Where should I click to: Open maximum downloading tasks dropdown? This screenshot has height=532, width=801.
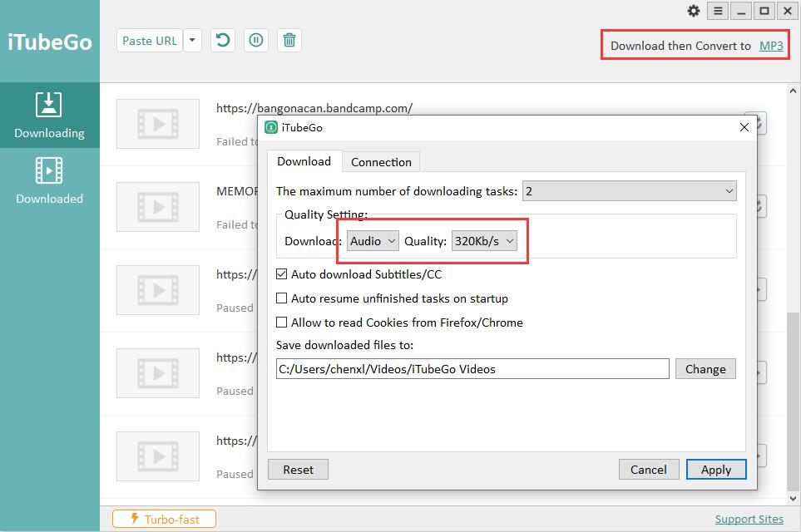pos(630,191)
